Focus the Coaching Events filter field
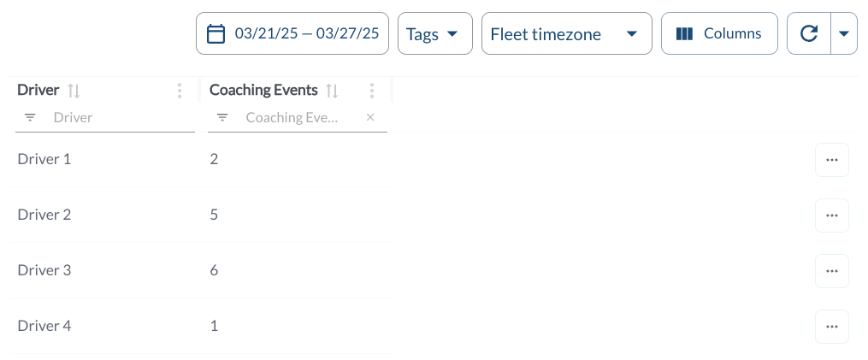This screenshot has height=360, width=868. 292,118
